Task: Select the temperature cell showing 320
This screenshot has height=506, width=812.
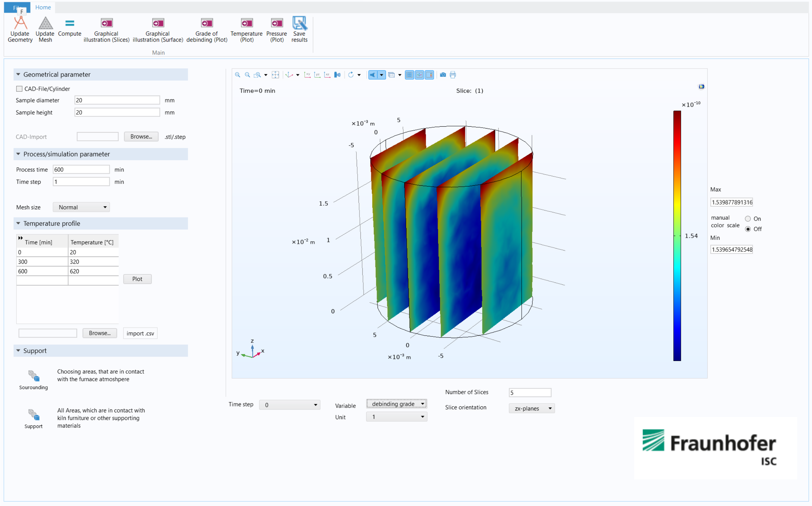Action: [93, 262]
